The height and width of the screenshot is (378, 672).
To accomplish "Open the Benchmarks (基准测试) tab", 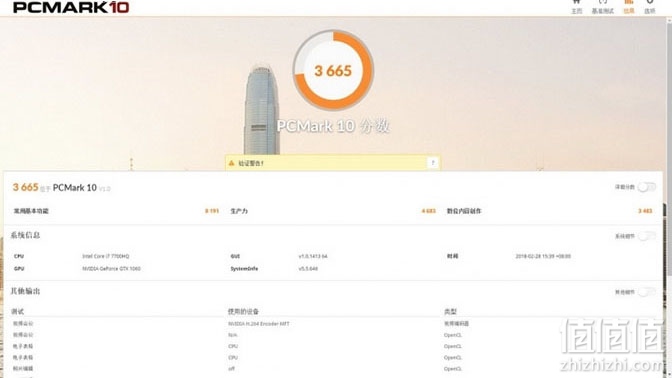I will 603,6.
